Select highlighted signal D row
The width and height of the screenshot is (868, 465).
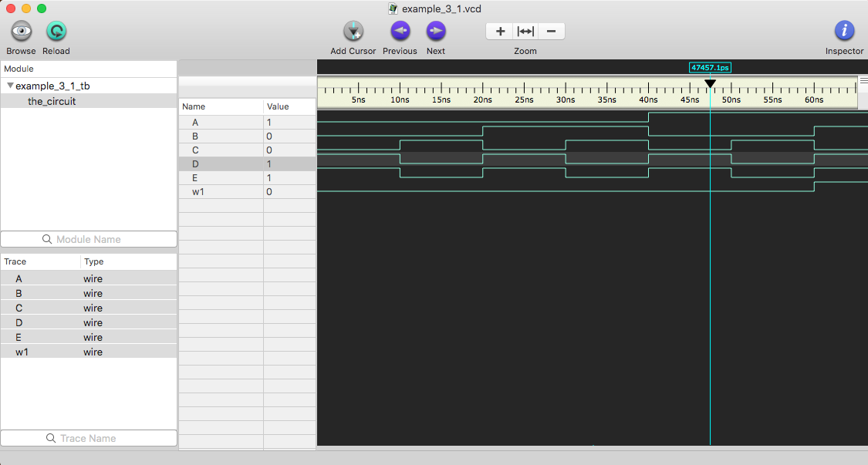247,163
